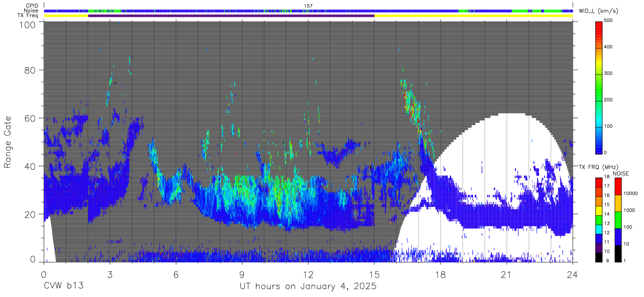Click the Range Gate y-axis title
644x297 pixels.
(8, 142)
